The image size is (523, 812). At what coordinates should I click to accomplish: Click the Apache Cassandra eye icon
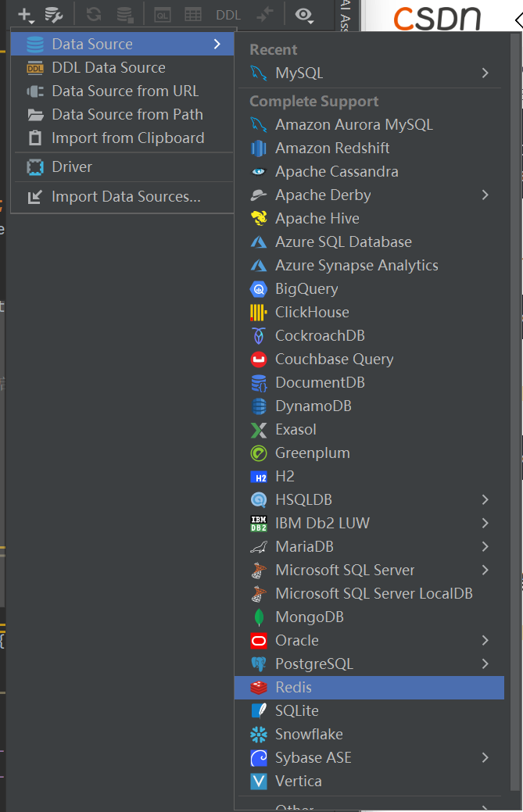(259, 171)
